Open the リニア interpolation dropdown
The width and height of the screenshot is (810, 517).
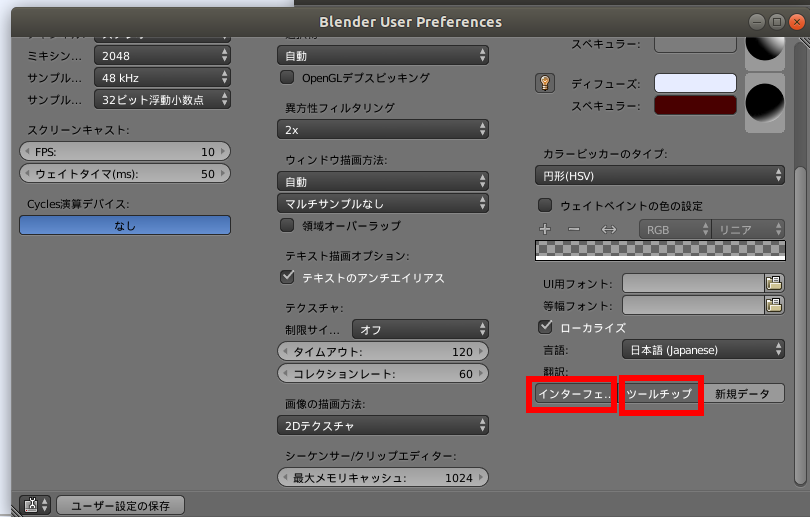748,229
